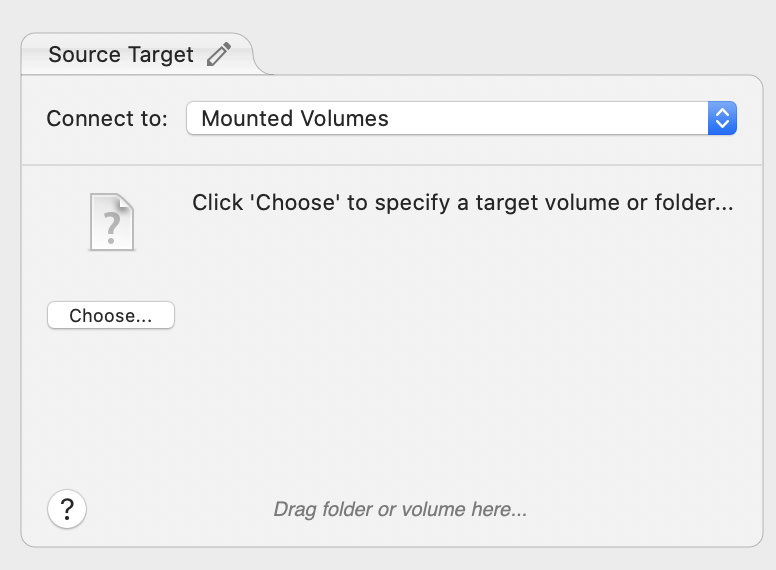Click the help button at bottom left

click(67, 509)
